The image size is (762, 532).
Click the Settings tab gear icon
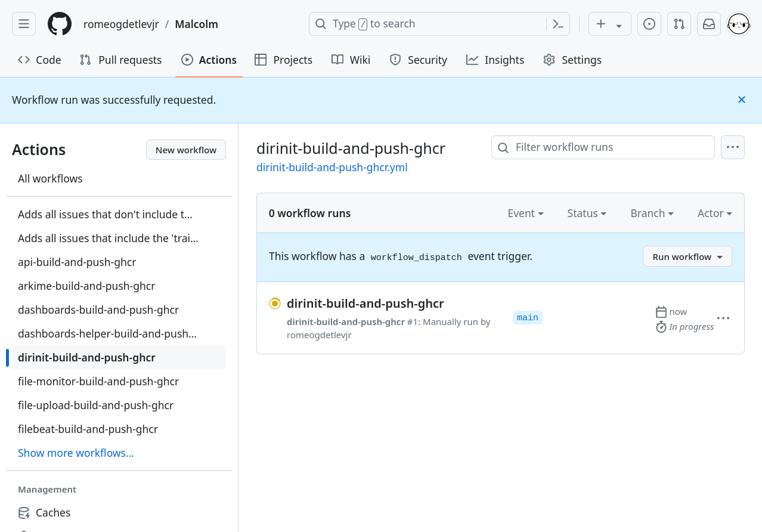(x=549, y=60)
